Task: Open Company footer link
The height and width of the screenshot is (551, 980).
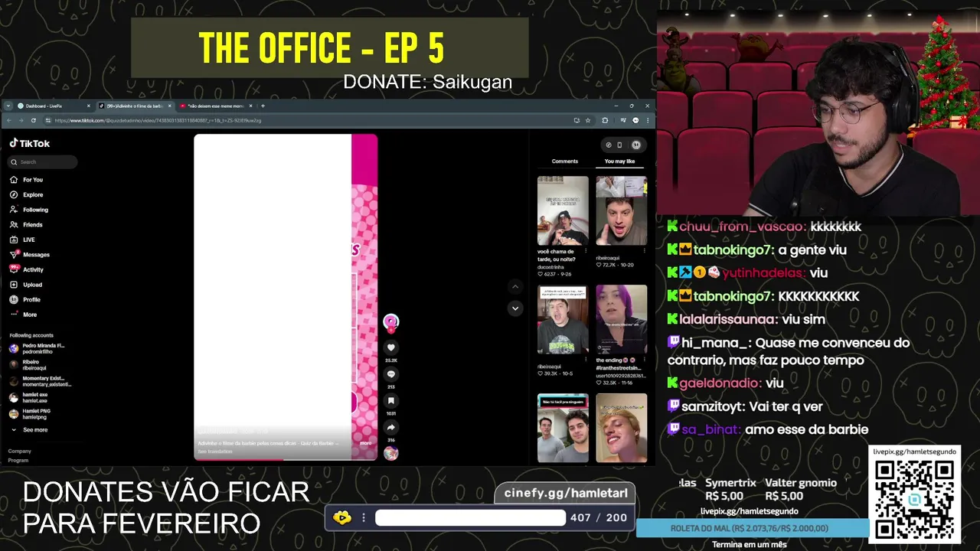Action: coord(20,452)
